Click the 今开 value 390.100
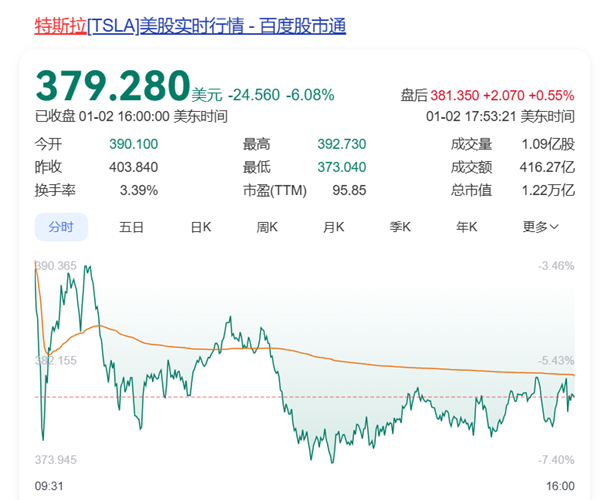600x500 pixels. click(133, 144)
